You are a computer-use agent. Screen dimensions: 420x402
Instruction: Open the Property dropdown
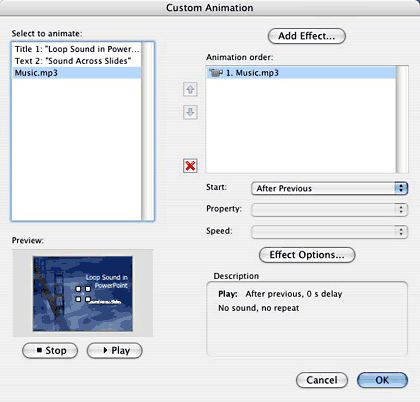pos(329,210)
